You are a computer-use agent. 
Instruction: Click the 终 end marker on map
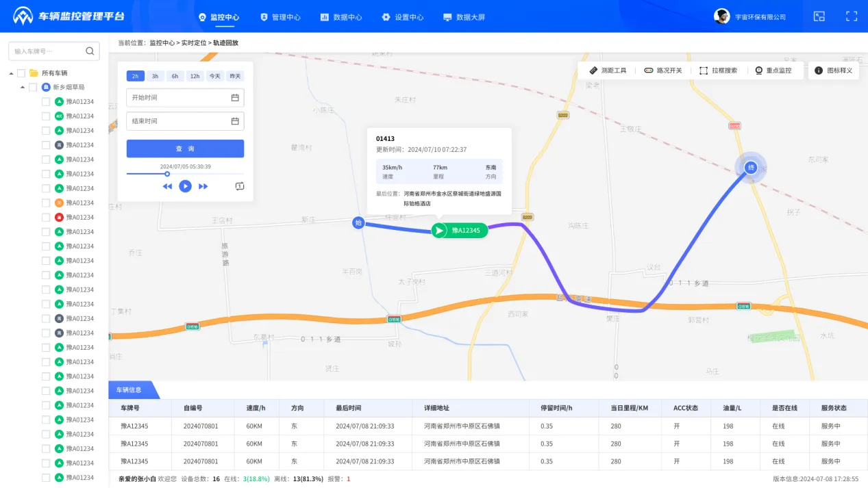pos(751,167)
